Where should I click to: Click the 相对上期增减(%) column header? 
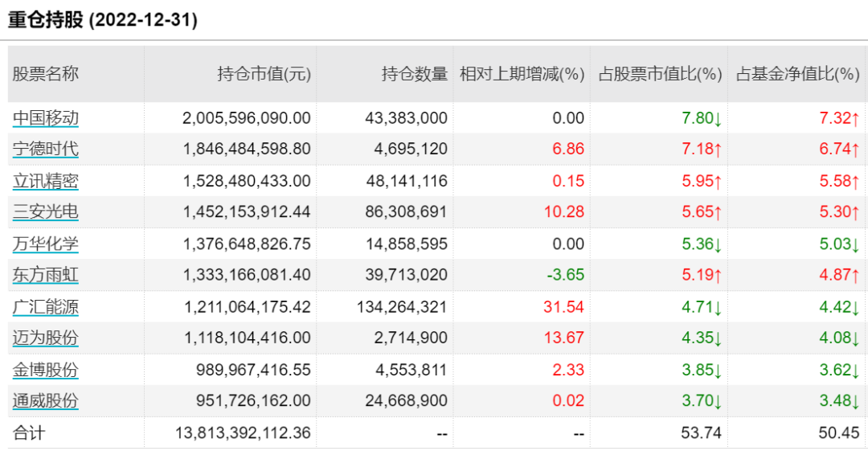point(522,74)
